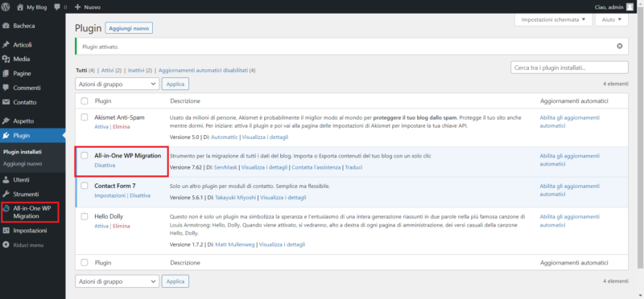Deactivate Contact Form 7
The width and height of the screenshot is (644, 299).
(x=140, y=195)
